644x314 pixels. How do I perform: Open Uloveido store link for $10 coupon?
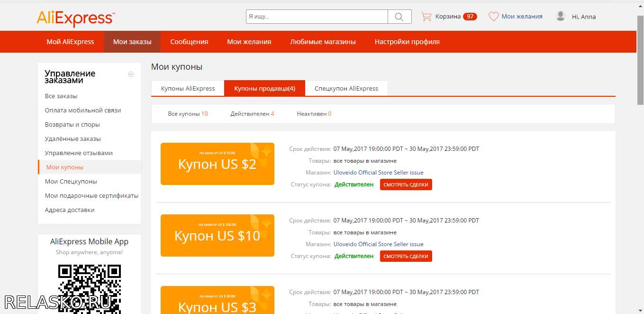379,244
